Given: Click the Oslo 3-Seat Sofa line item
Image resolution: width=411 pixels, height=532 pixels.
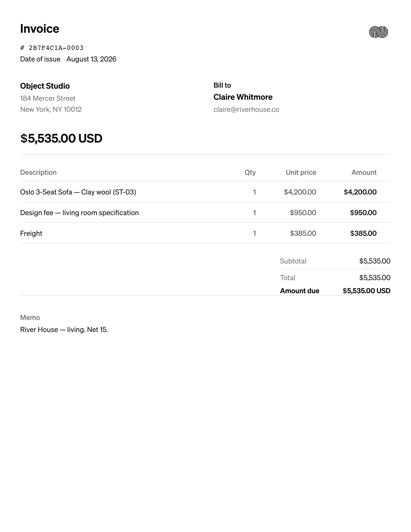Looking at the screenshot, I should (205, 192).
